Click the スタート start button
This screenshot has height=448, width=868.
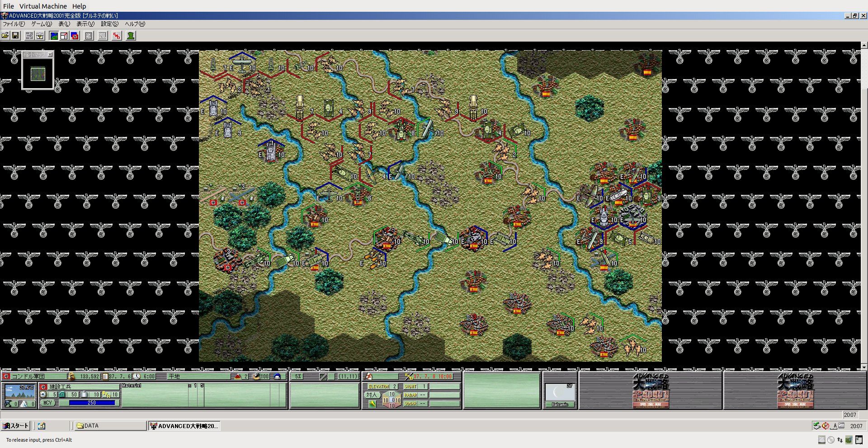pos(16,426)
